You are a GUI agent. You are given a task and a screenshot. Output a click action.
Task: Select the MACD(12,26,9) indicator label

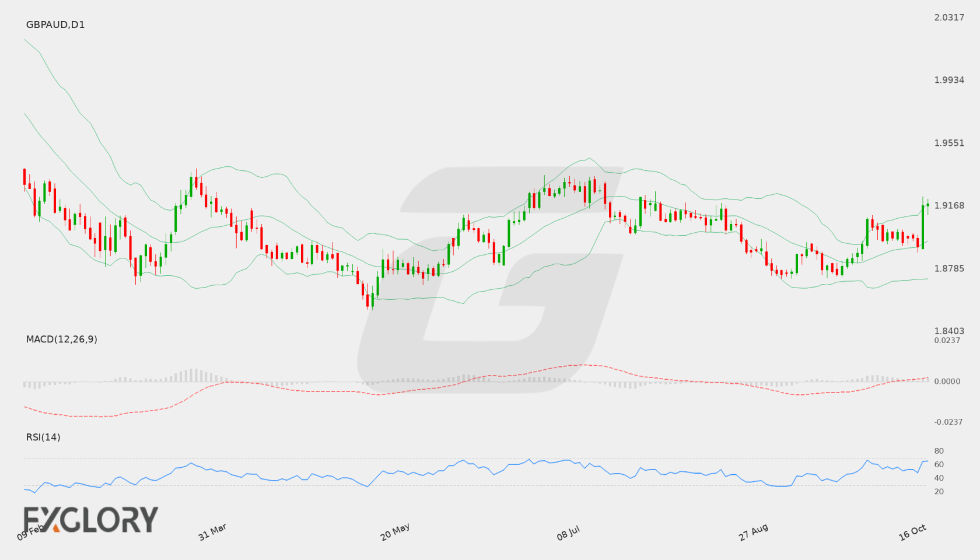(61, 339)
